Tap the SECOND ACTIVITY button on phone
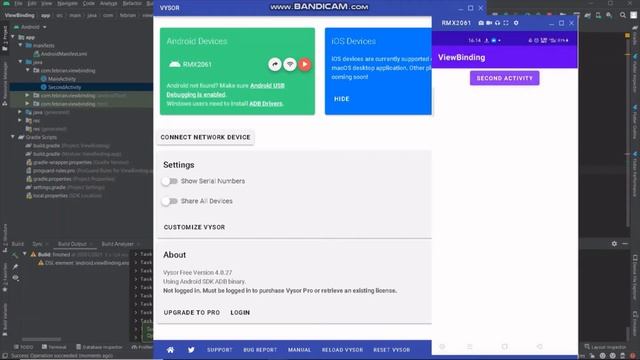The width and height of the screenshot is (640, 360). coord(504,78)
